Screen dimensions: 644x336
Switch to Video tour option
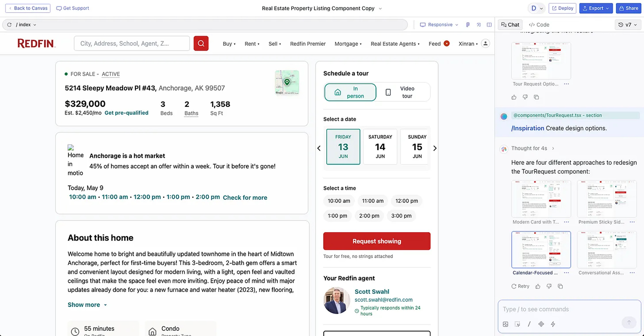tap(403, 92)
